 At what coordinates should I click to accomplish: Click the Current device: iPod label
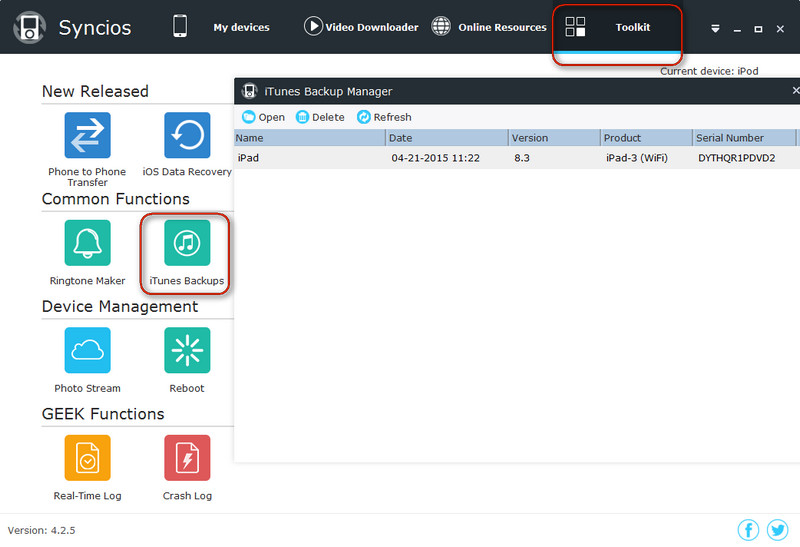click(709, 71)
